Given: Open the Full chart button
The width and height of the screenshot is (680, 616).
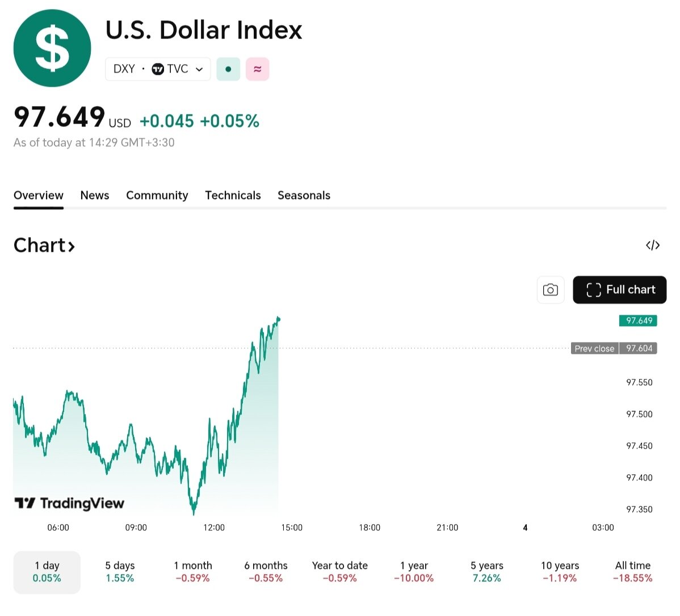Looking at the screenshot, I should 620,290.
